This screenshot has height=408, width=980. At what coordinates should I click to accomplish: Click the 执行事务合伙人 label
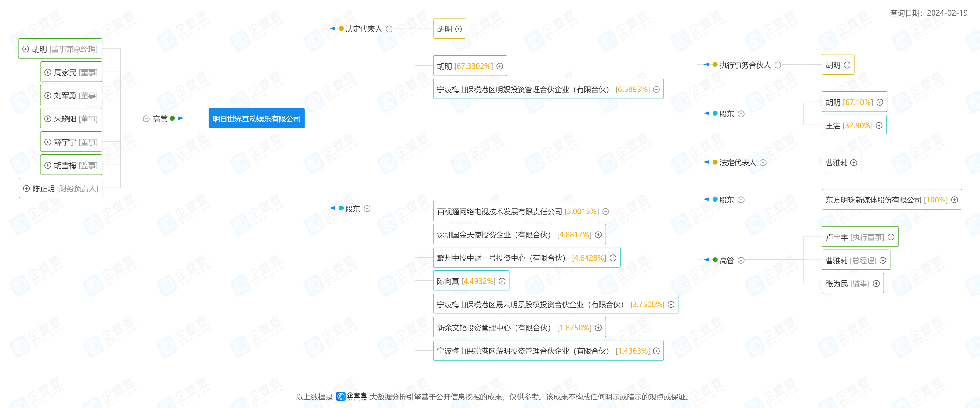coord(745,65)
